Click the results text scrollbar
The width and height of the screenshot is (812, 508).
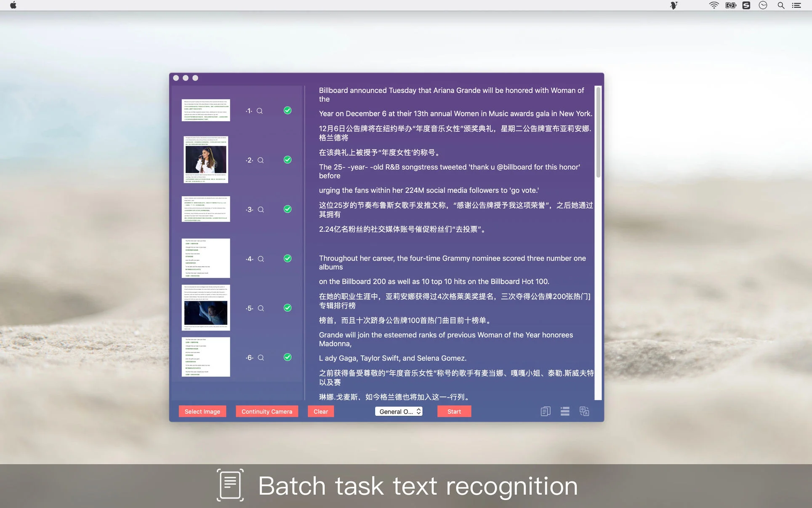(598, 132)
